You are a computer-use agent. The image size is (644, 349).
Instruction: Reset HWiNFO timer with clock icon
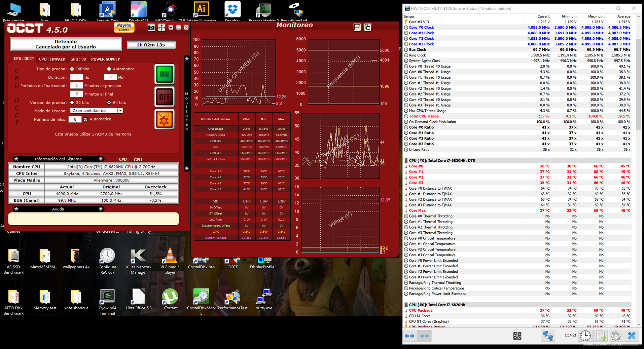pyautogui.click(x=585, y=336)
